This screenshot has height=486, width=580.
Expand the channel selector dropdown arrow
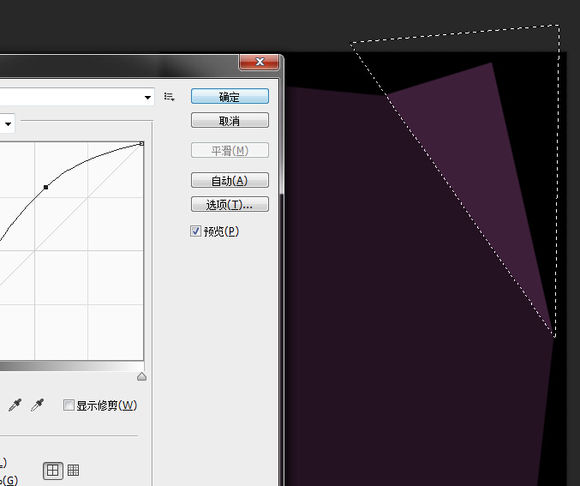click(x=8, y=124)
